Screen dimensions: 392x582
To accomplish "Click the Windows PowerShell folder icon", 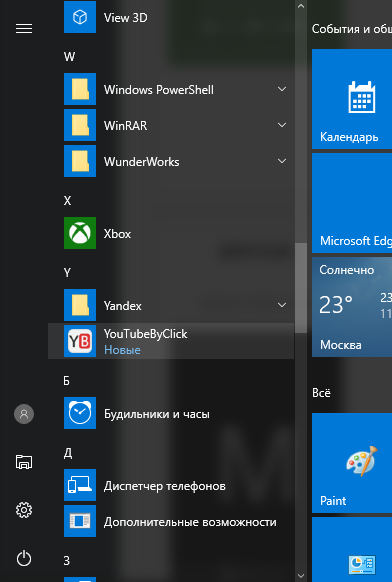I will 80,89.
